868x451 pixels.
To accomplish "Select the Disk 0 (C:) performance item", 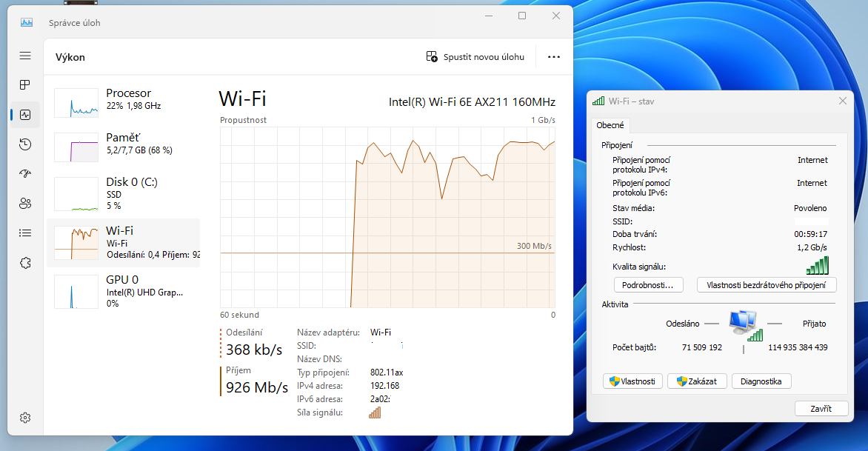I will [124, 193].
